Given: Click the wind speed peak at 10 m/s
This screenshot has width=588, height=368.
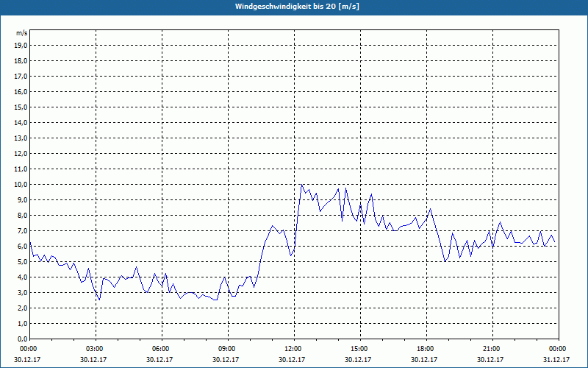Looking at the screenshot, I should [x=302, y=185].
